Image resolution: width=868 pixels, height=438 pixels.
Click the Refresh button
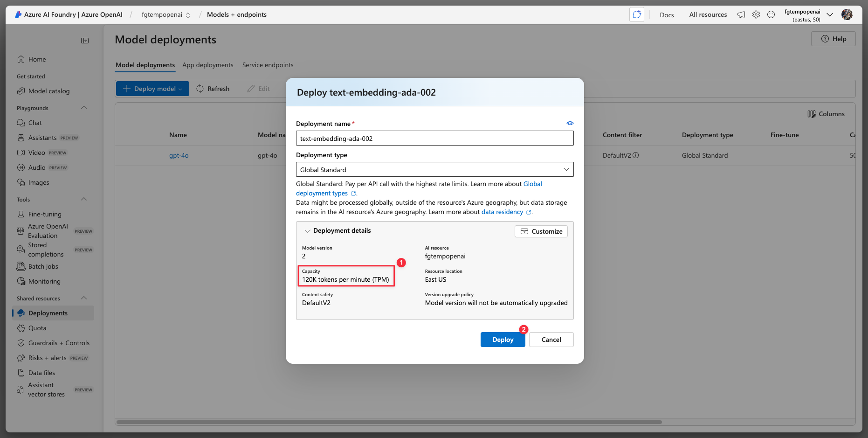pyautogui.click(x=213, y=89)
